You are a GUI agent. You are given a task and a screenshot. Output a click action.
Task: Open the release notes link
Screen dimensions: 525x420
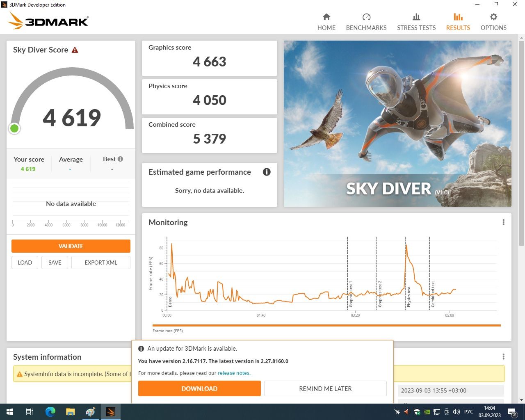[234, 373]
